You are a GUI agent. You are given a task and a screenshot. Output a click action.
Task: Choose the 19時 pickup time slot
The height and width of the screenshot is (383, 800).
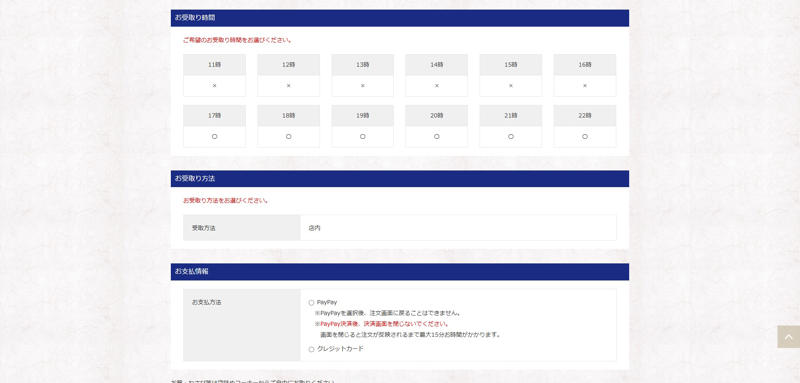tap(362, 126)
